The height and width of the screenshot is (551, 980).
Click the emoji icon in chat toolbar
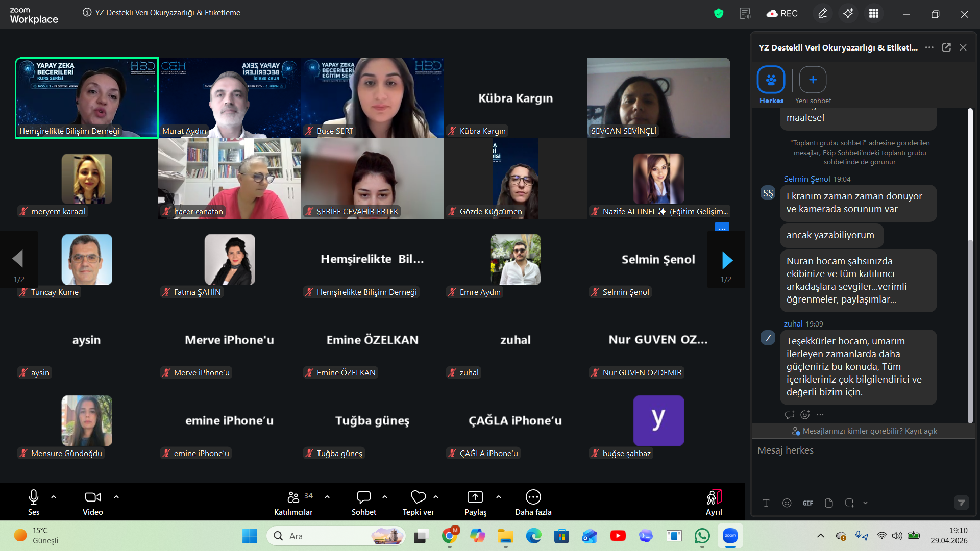click(787, 503)
